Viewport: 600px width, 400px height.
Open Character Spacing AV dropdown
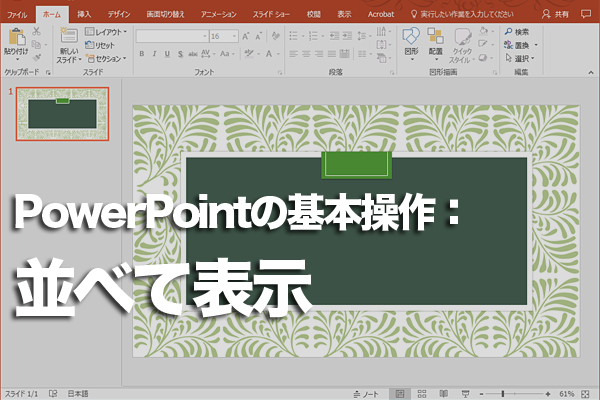208,54
